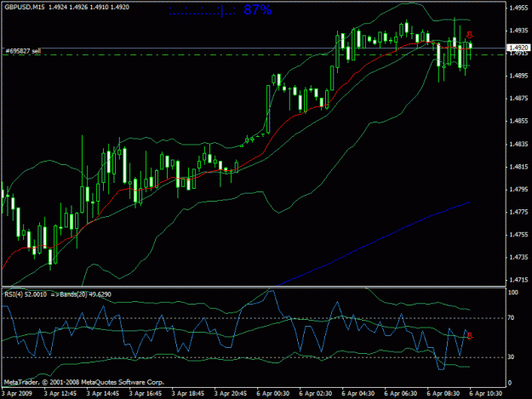The width and height of the screenshot is (532, 399).
Task: Click the 1.4795 price scale label
Action: [518, 190]
